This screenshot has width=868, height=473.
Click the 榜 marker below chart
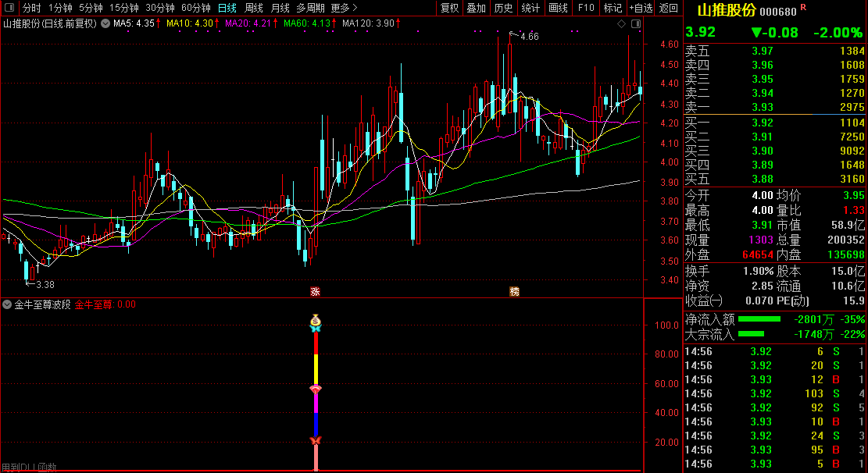(x=514, y=292)
